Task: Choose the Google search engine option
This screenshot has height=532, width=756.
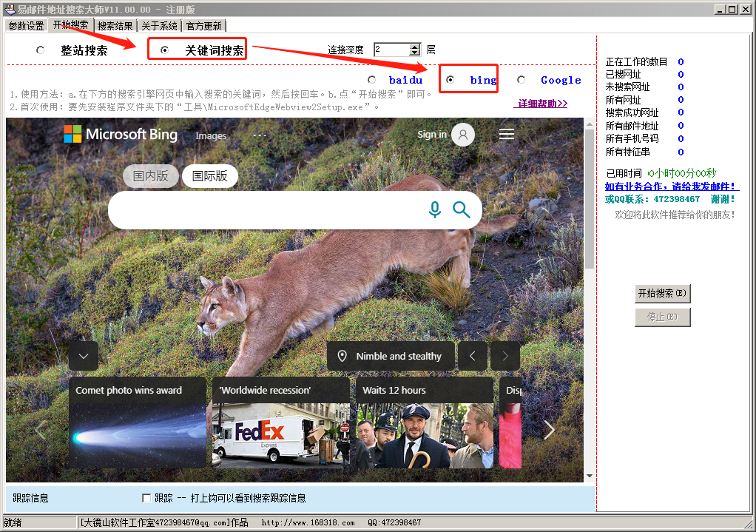Action: click(x=521, y=80)
